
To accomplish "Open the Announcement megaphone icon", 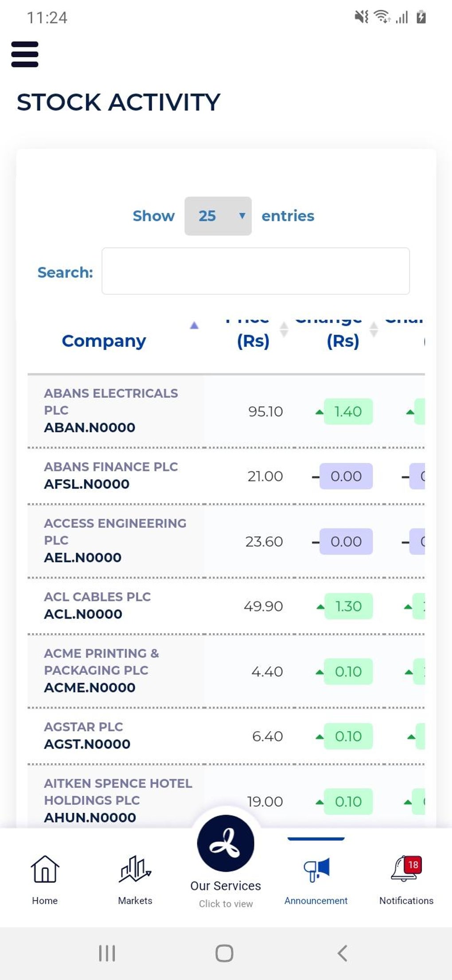I will coord(316,869).
